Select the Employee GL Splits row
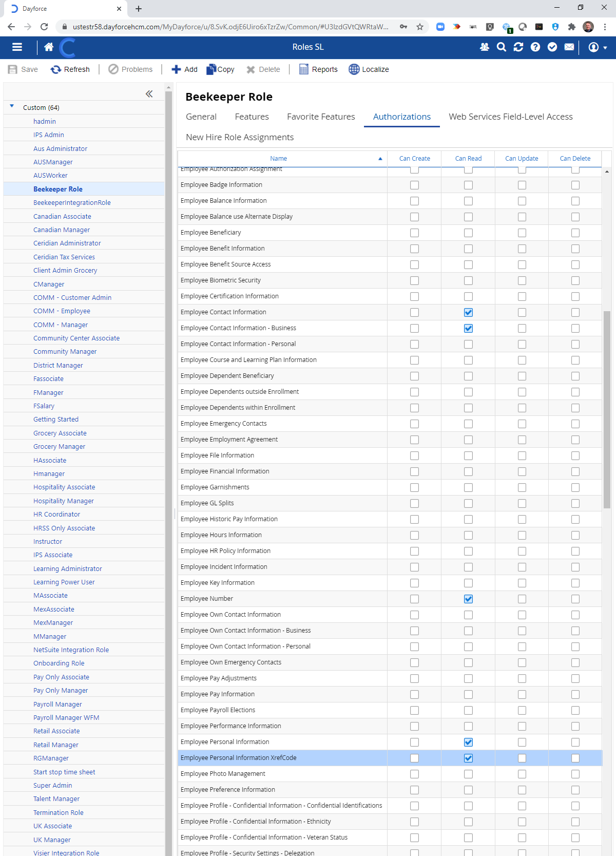The height and width of the screenshot is (856, 616). (390, 503)
